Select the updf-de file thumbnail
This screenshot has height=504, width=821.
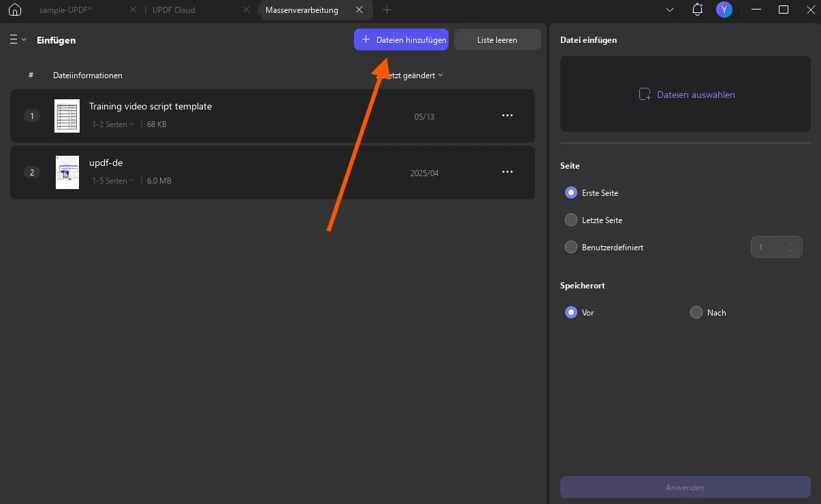coord(67,173)
